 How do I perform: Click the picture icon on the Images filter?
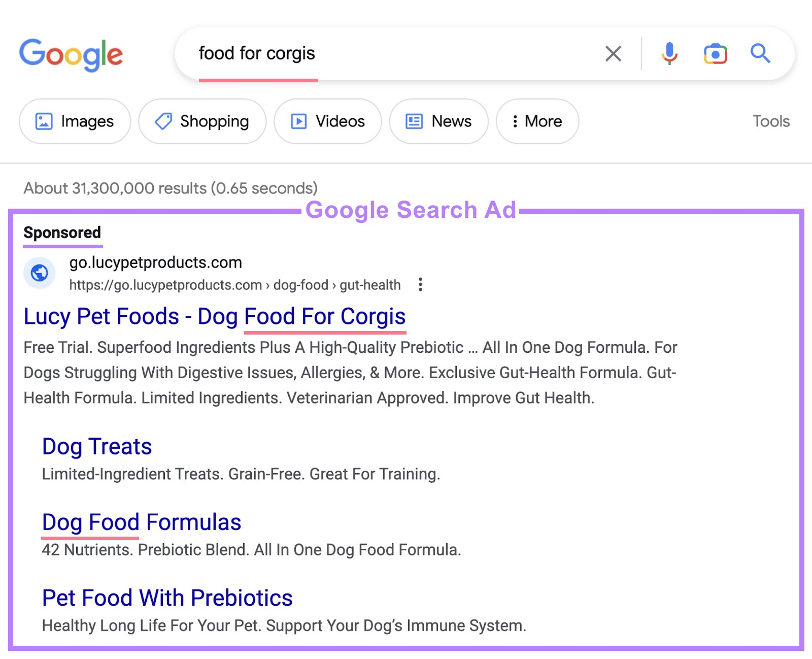pos(44,121)
